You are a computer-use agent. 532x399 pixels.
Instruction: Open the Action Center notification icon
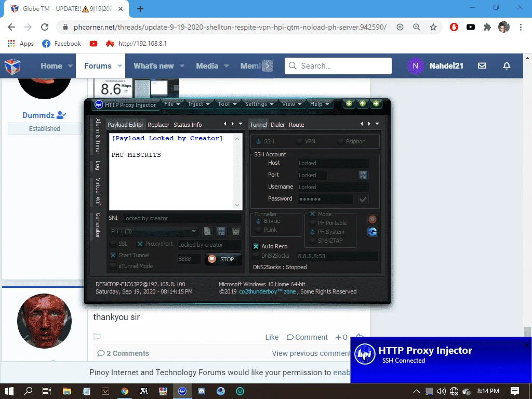[515, 391]
